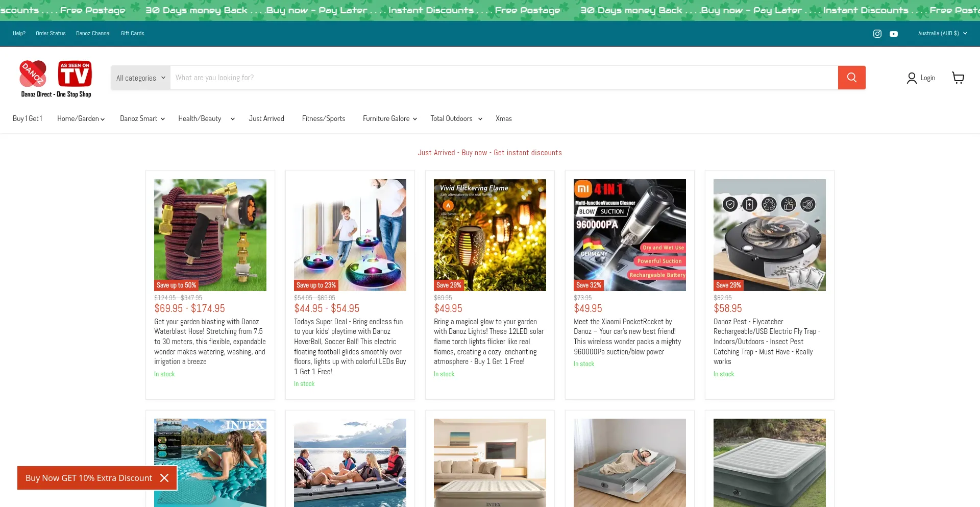Open the Buy 1 Get 1 menu item
The image size is (980, 507).
(x=28, y=118)
